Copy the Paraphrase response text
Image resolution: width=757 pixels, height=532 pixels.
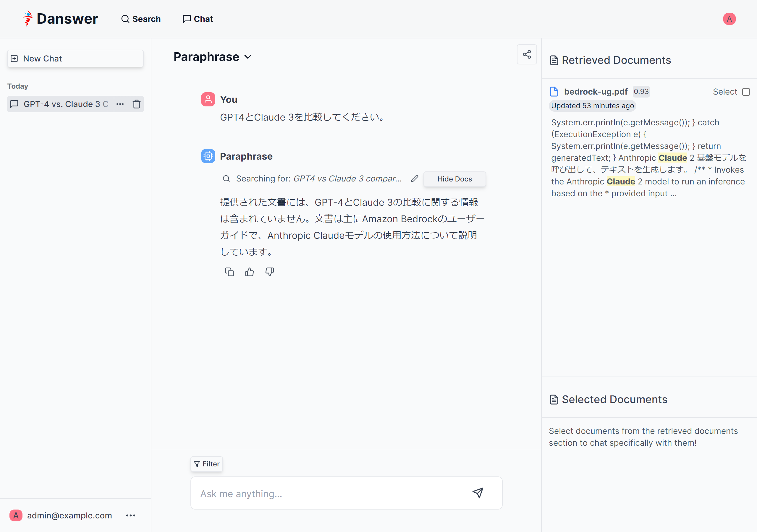click(x=229, y=272)
